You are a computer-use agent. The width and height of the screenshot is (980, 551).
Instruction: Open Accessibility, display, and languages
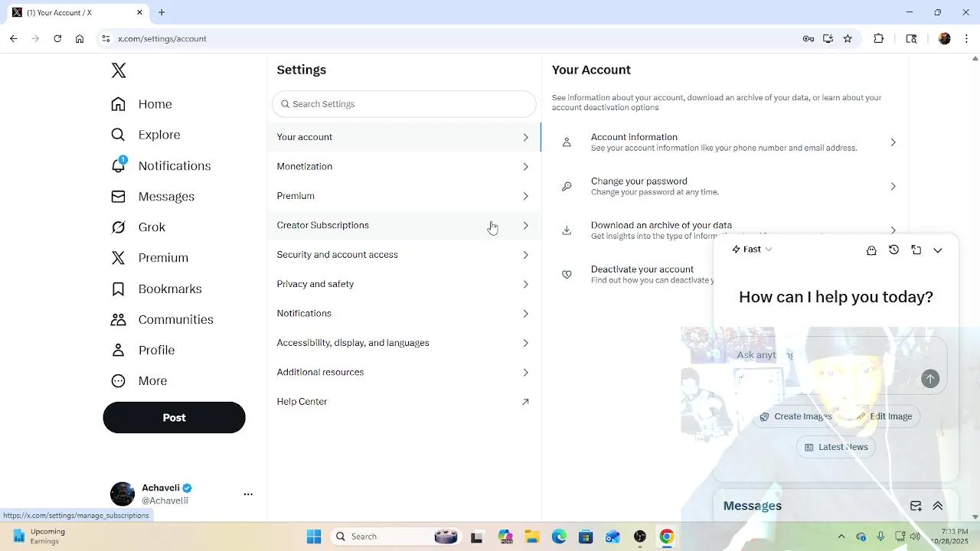point(403,343)
